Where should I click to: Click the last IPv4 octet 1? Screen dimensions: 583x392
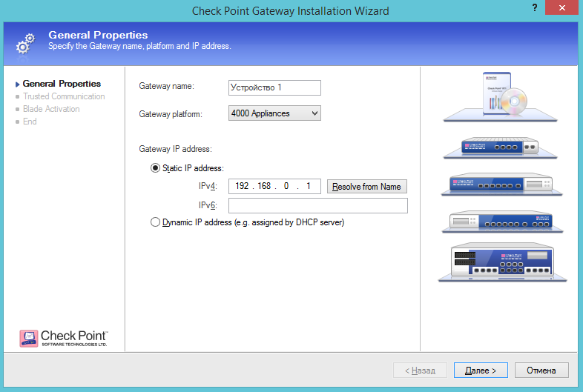point(309,186)
